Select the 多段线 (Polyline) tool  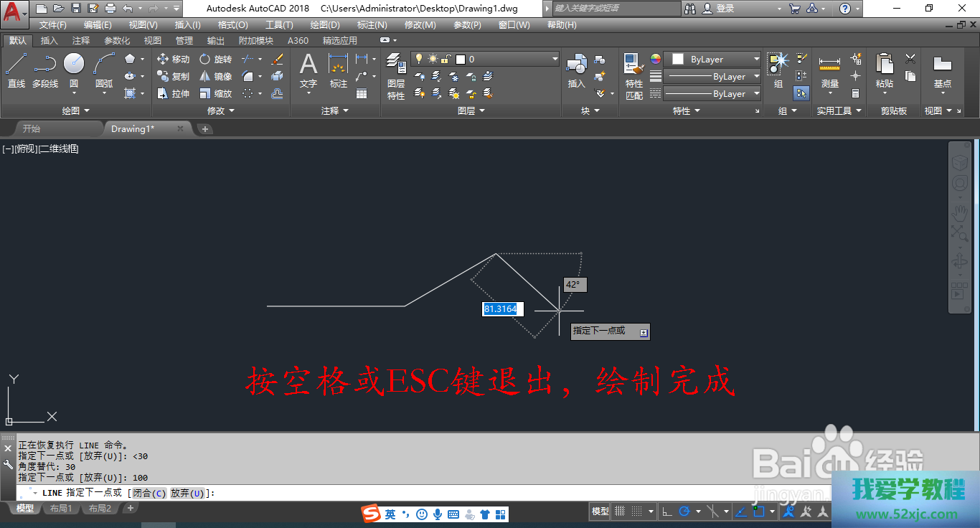[x=44, y=70]
